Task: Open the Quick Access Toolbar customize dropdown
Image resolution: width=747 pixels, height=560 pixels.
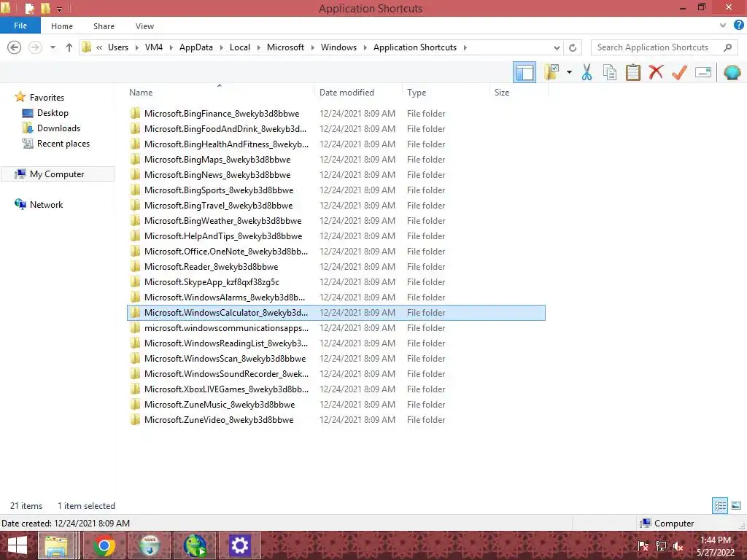Action: point(60,9)
